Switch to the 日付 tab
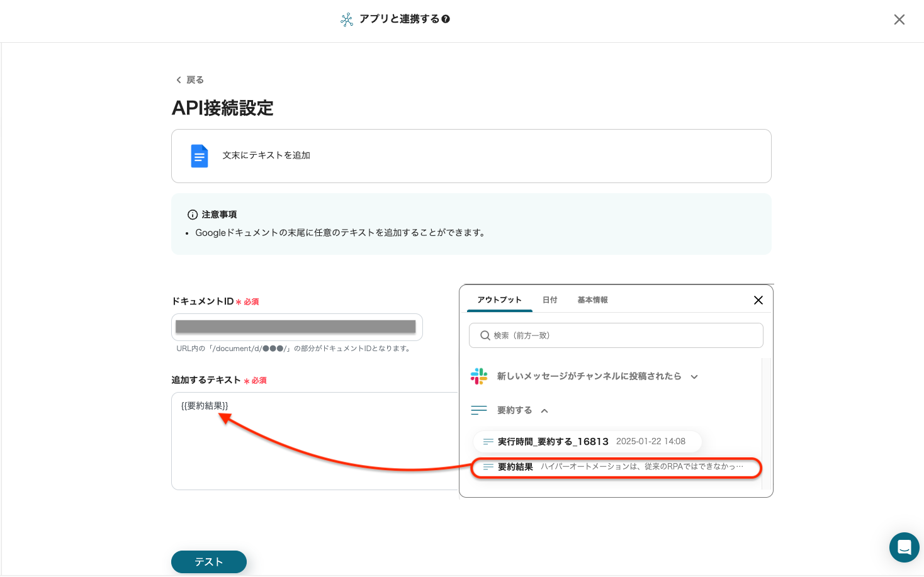This screenshot has height=577, width=924. (x=549, y=300)
